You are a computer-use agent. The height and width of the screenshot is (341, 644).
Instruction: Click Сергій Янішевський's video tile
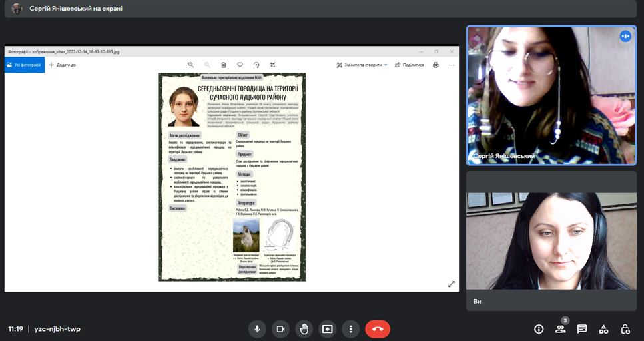[x=551, y=95]
